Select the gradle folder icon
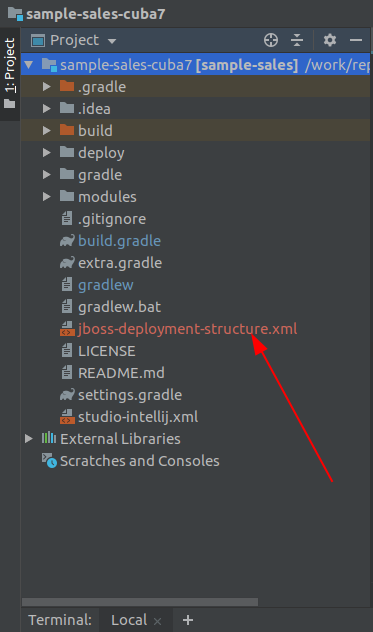Viewport: 373px width, 632px height. pos(67,174)
